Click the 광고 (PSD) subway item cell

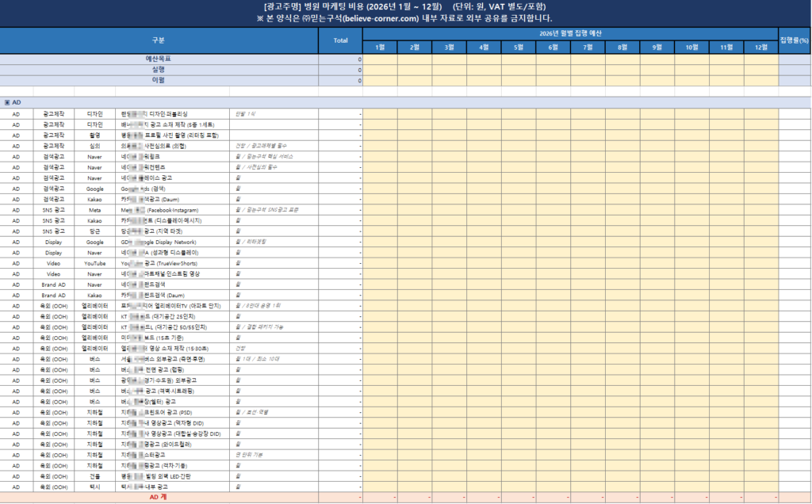tap(172, 412)
